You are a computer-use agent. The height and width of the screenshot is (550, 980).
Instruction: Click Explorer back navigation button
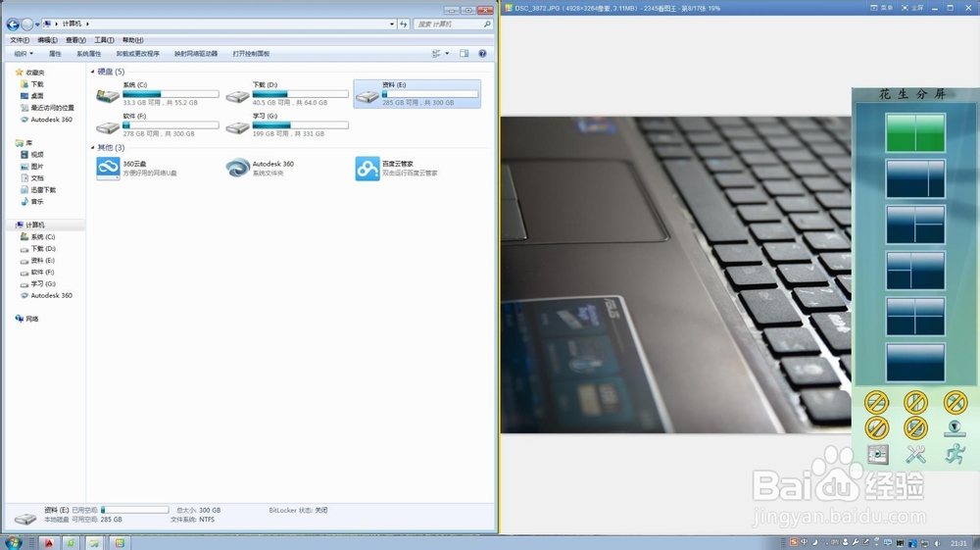pyautogui.click(x=13, y=25)
